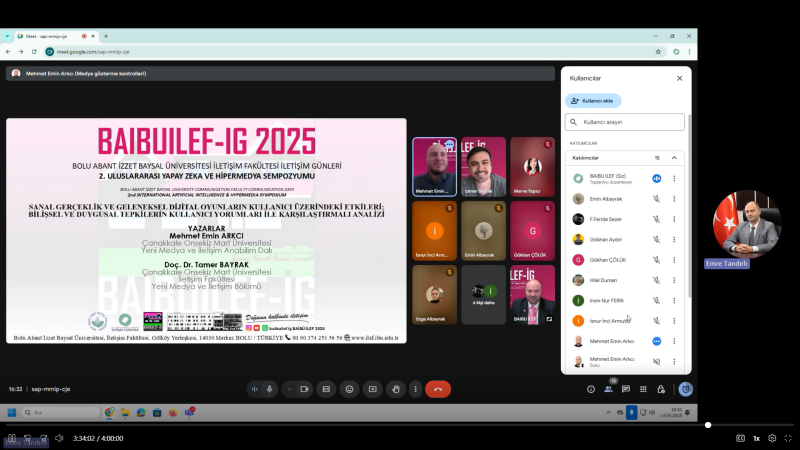Image resolution: width=800 pixels, height=450 pixels.
Task: Click the red leave call button
Action: click(x=438, y=389)
